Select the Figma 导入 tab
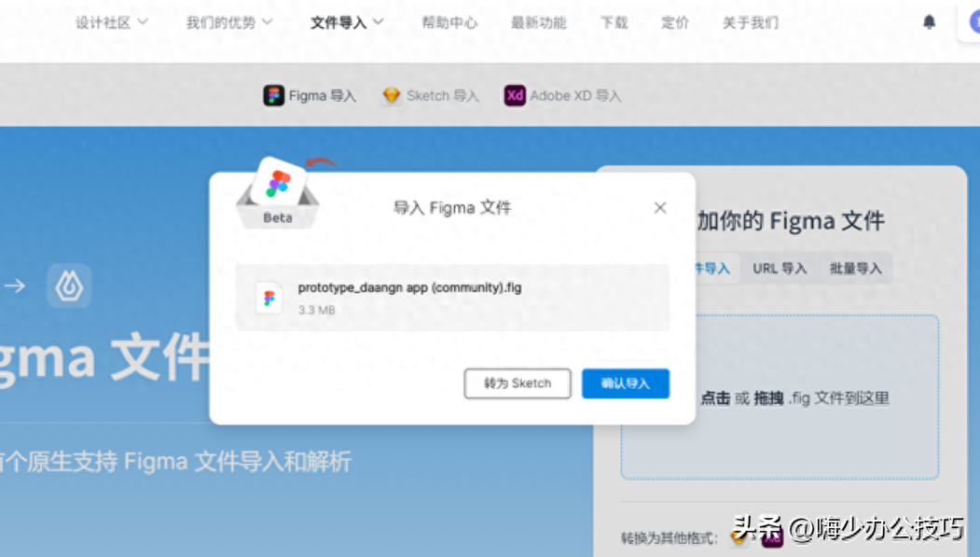The image size is (980, 557). [x=310, y=96]
